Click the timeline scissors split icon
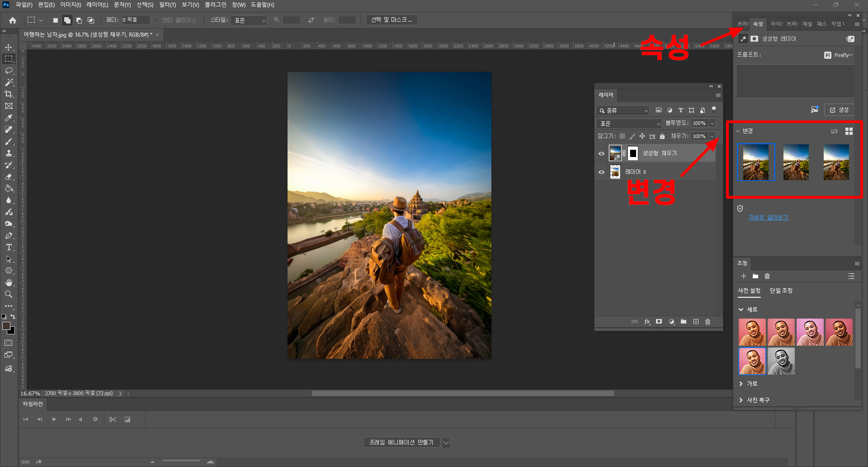Image resolution: width=868 pixels, height=467 pixels. pos(113,419)
